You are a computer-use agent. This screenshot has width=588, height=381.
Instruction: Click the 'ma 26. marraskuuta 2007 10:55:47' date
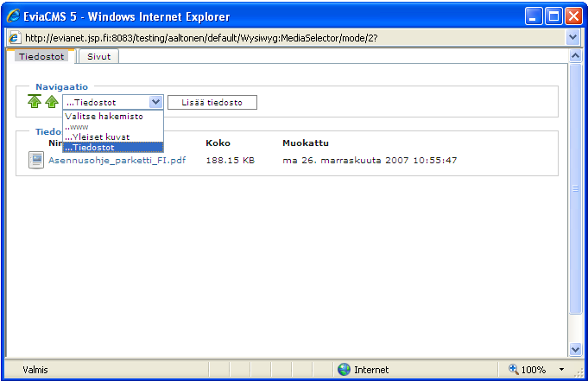point(370,161)
